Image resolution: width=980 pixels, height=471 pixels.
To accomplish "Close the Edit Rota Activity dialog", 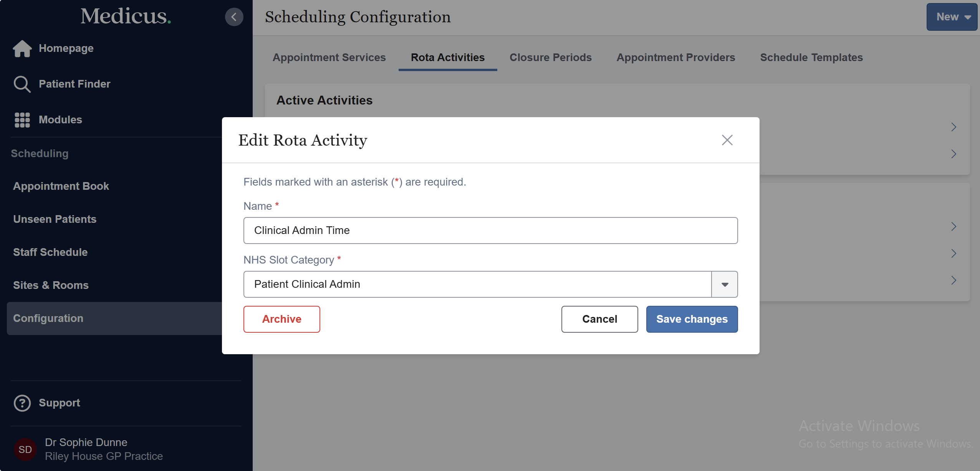I will pos(727,140).
